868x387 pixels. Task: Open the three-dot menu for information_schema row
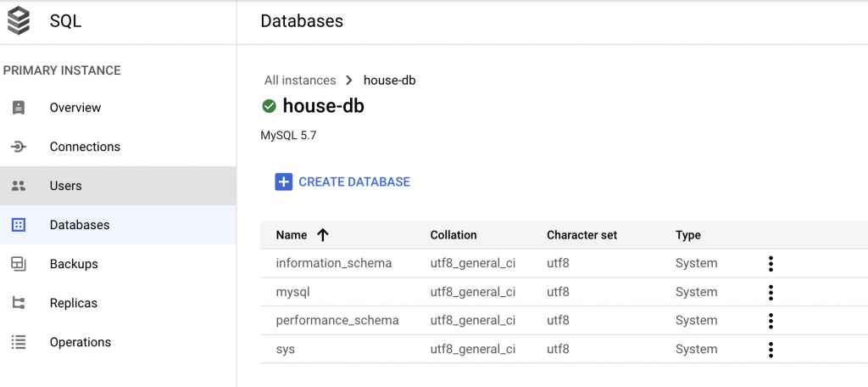click(x=771, y=263)
